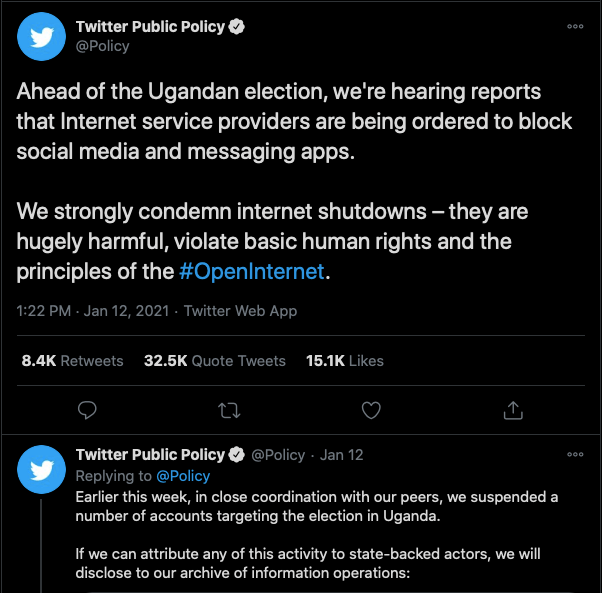Click verified badge beside main Twitter Public Policy
This screenshot has height=593, width=602.
[235, 27]
